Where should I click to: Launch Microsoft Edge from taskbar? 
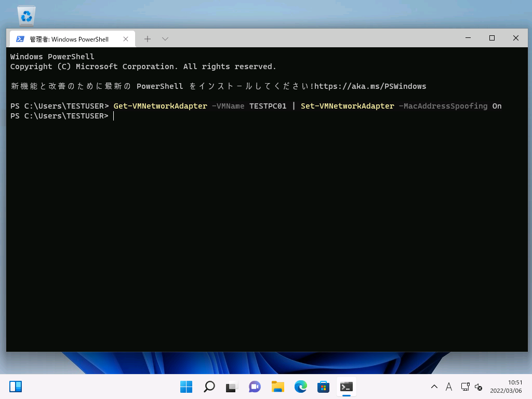pyautogui.click(x=301, y=387)
